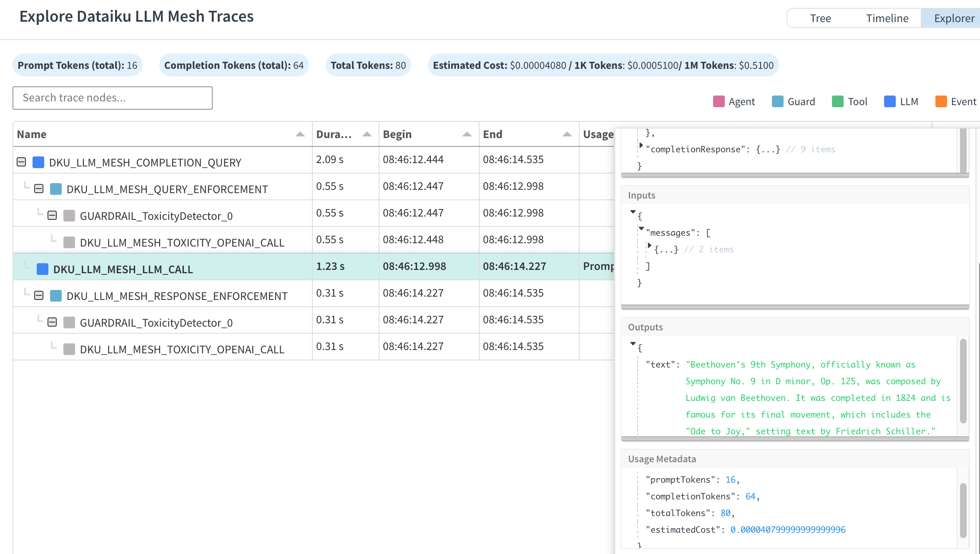Viewport: 980px width, 554px height.
Task: Click the totalTokens value 80
Action: (726, 513)
